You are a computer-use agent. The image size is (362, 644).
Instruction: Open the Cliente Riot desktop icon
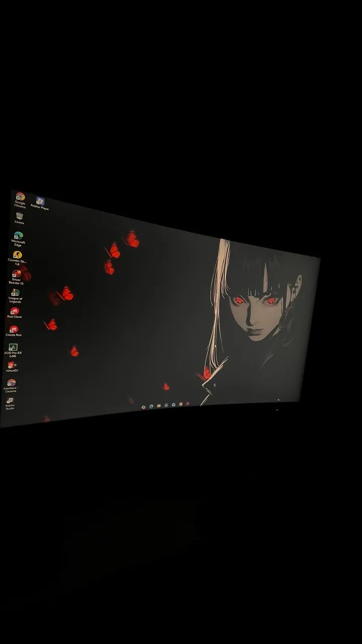(14, 331)
